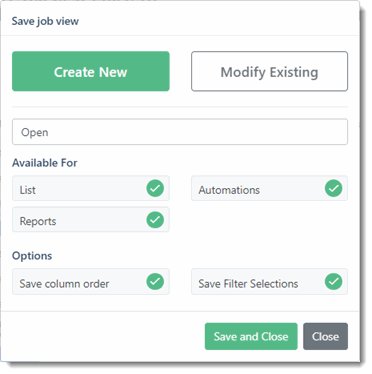
Task: Click the Save job view dialog title
Action: (45, 21)
